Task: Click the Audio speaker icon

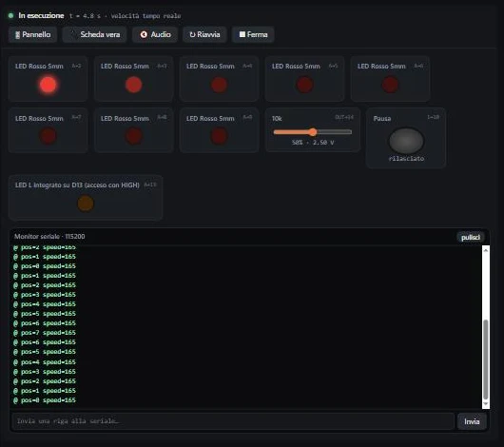Action: click(144, 34)
